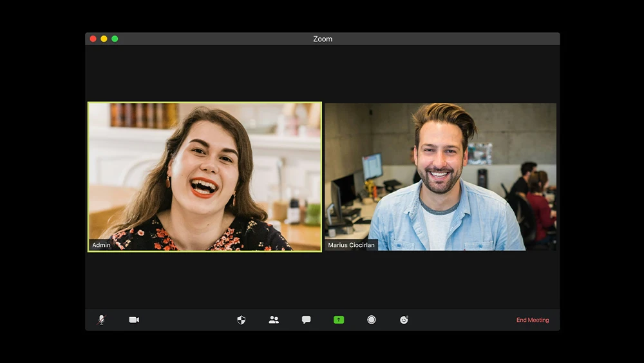Screen dimensions: 644x363
Task: Unmute the microphone in the toolbar
Action: (102, 320)
